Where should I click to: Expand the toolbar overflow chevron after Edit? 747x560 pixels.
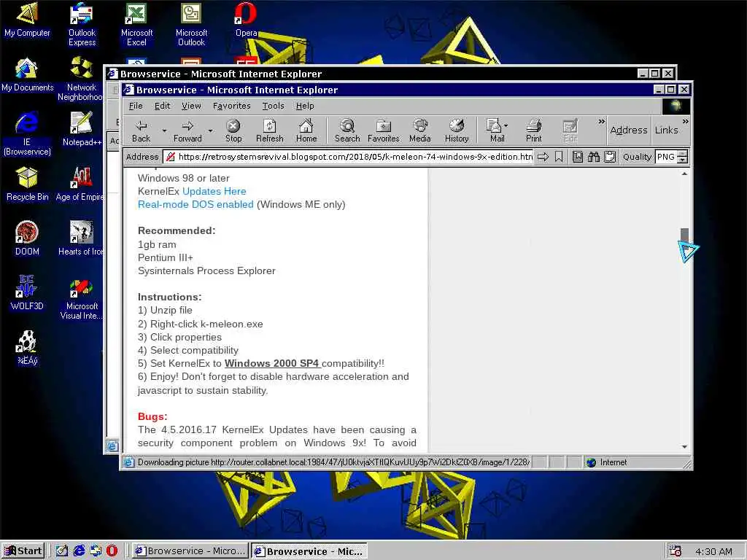[x=601, y=122]
